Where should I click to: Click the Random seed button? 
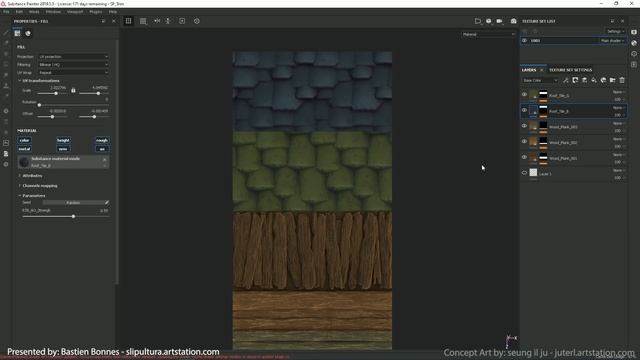tap(73, 202)
